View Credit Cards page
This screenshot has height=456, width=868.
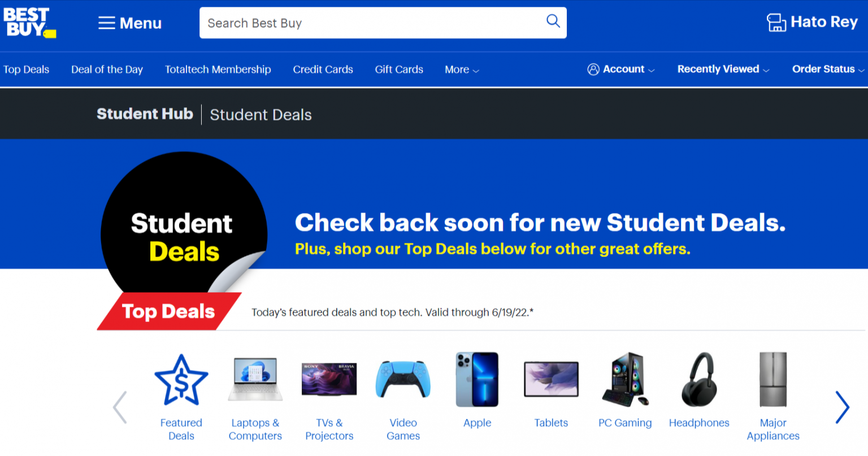323,69
